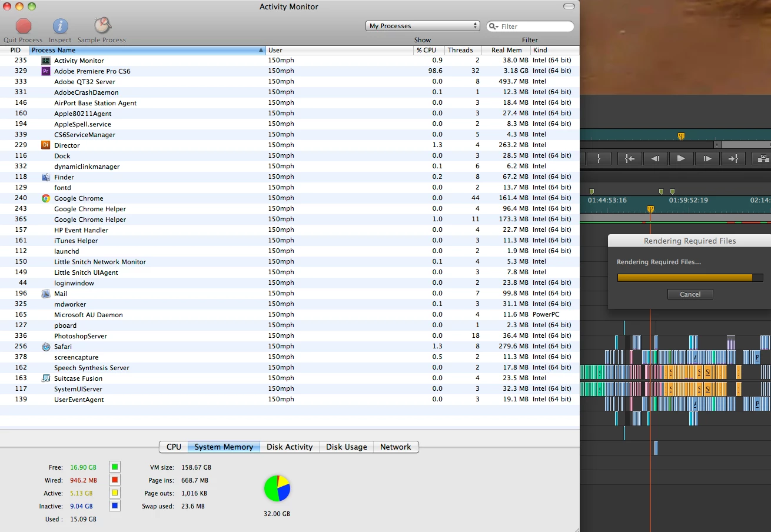Sort by the Real Mem column header
The width and height of the screenshot is (771, 532).
point(506,50)
